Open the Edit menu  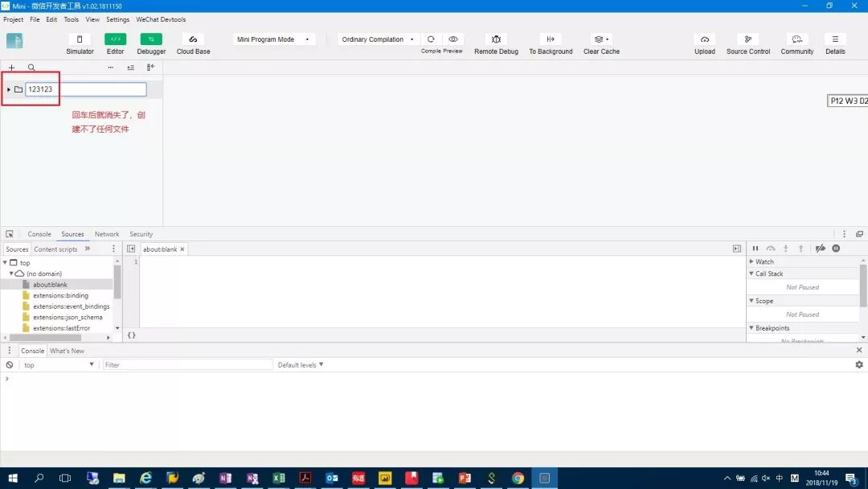tap(51, 19)
